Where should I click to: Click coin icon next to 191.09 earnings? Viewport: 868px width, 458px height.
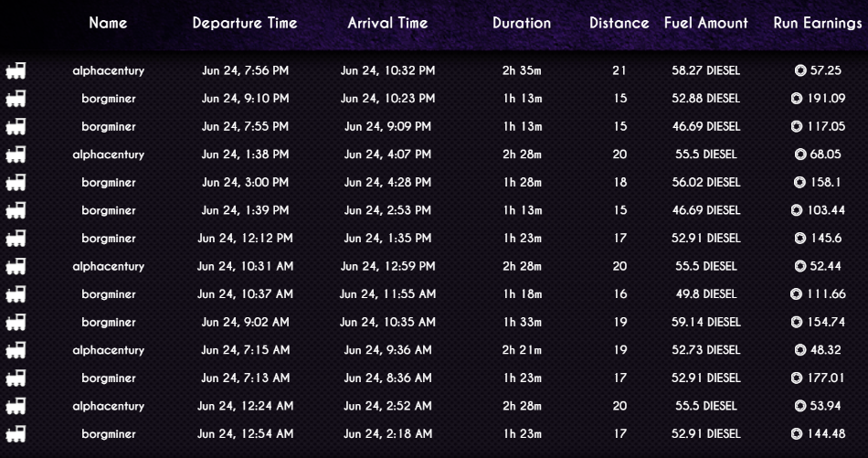tap(796, 99)
